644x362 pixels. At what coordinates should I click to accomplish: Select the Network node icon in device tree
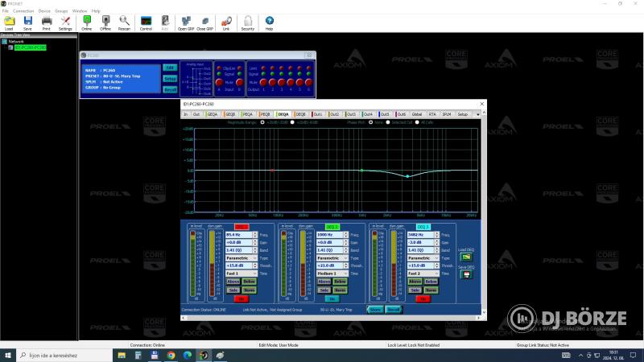click(x=5, y=42)
